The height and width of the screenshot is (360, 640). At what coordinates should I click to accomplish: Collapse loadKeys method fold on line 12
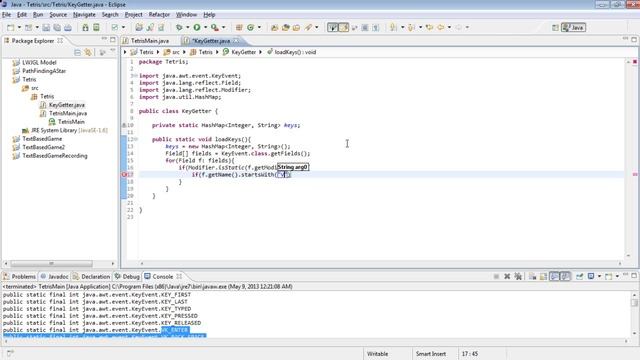tap(136, 139)
